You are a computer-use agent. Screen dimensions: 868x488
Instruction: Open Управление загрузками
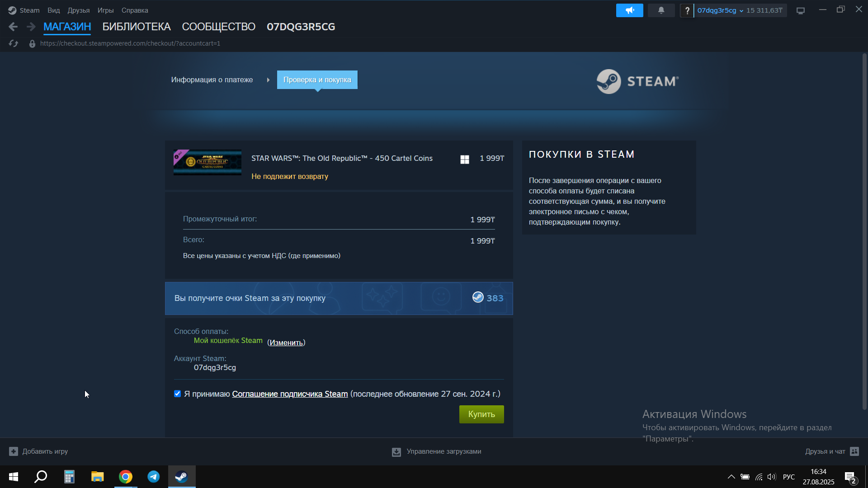click(x=437, y=451)
